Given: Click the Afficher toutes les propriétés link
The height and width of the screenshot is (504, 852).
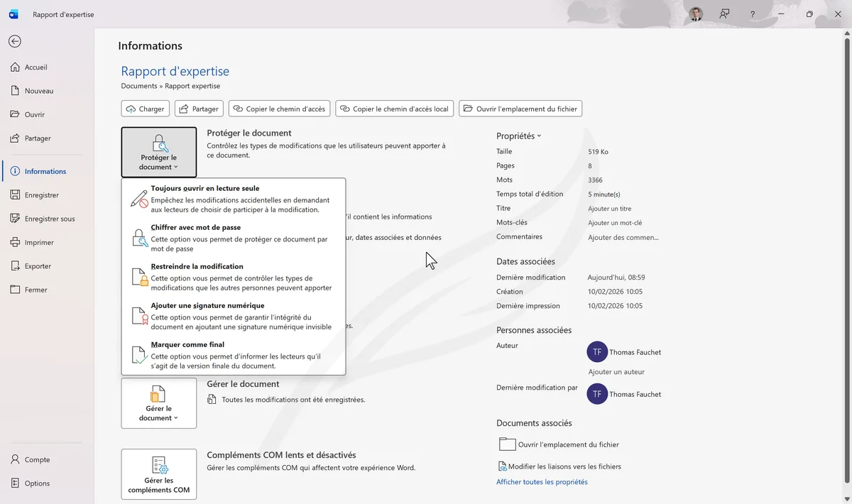Looking at the screenshot, I should tap(541, 481).
